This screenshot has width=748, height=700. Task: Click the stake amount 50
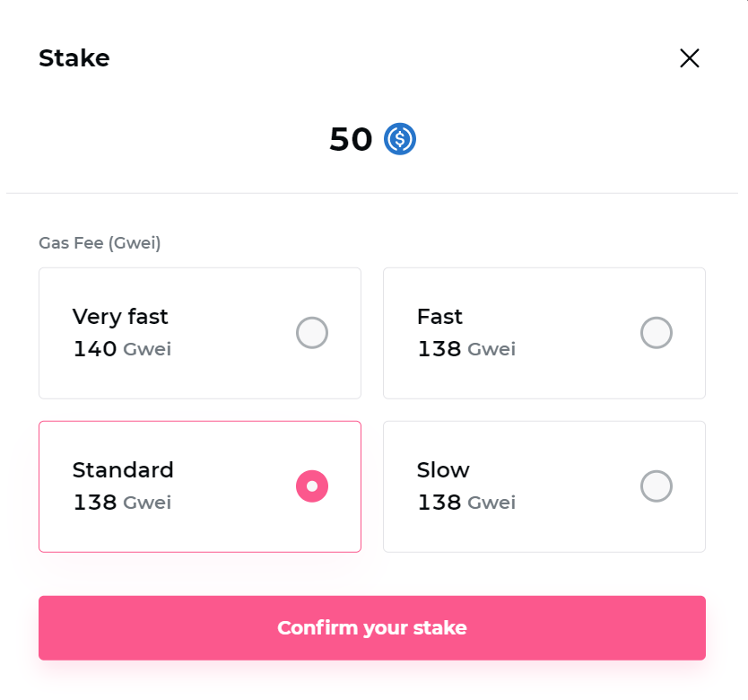click(351, 139)
